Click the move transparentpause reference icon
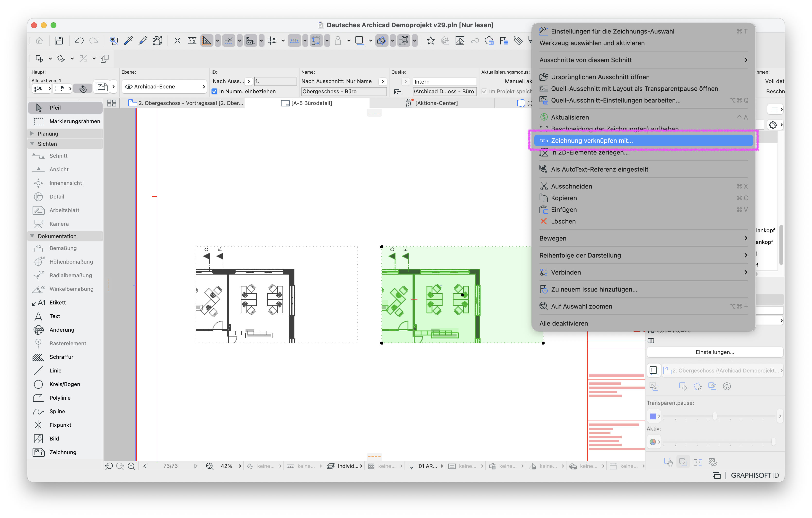The width and height of the screenshot is (812, 518). tap(683, 386)
